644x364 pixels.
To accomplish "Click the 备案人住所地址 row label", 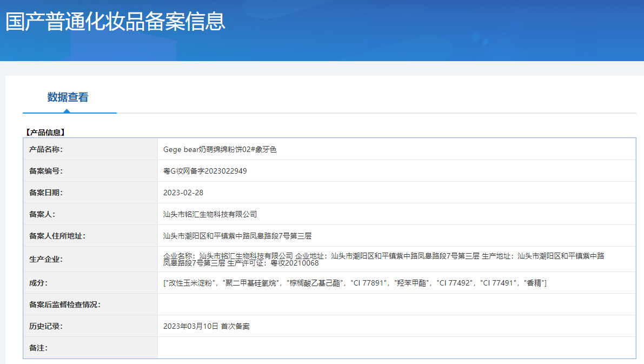I will 57,236.
